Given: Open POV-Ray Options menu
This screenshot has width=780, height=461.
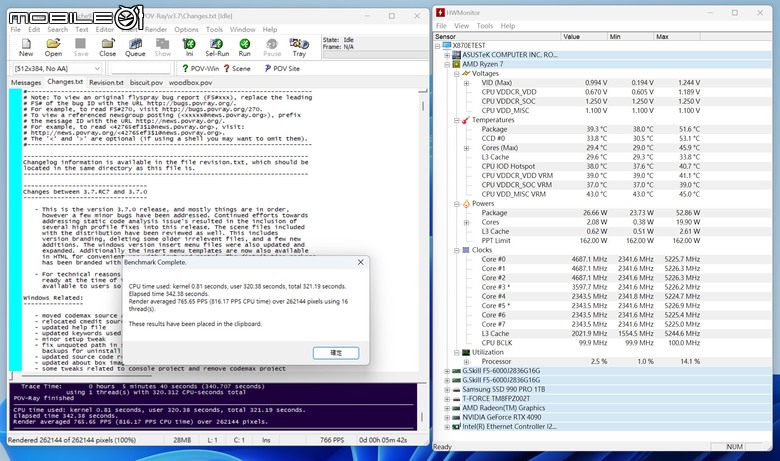Looking at the screenshot, I should [186, 30].
